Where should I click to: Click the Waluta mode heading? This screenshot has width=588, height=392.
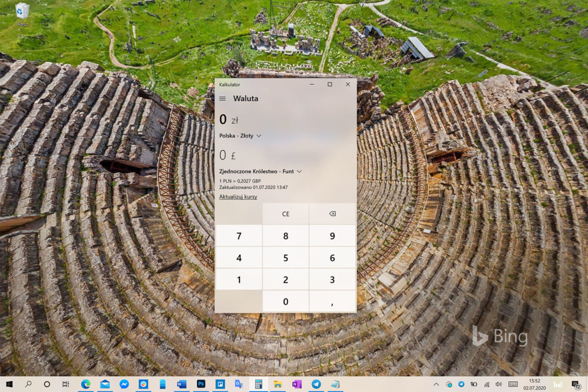[x=246, y=98]
